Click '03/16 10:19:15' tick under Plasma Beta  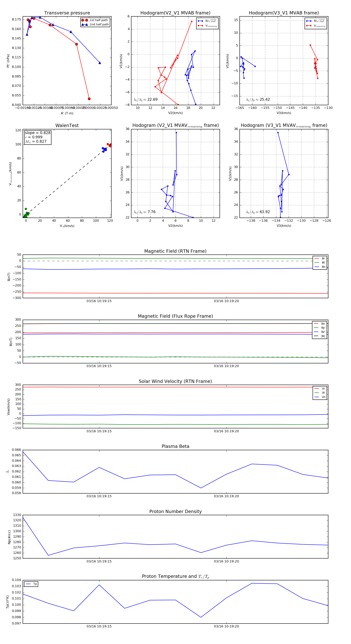(99, 496)
